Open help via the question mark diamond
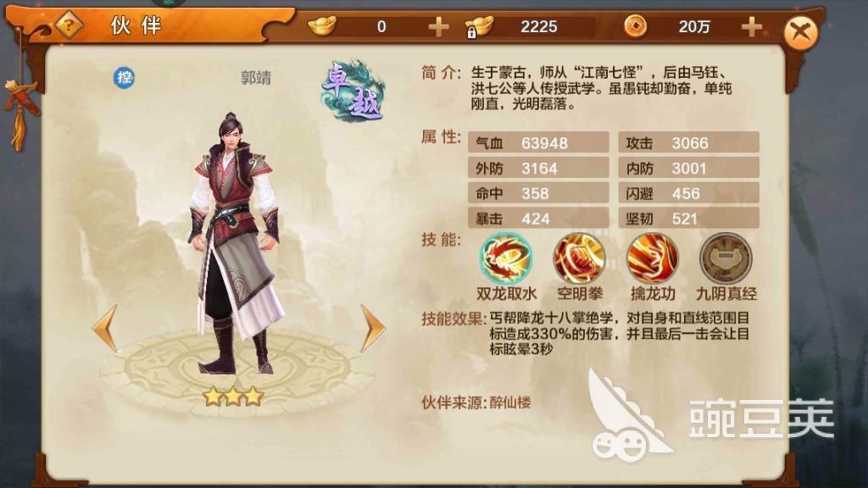Screen dimensions: 868x488 (69, 25)
